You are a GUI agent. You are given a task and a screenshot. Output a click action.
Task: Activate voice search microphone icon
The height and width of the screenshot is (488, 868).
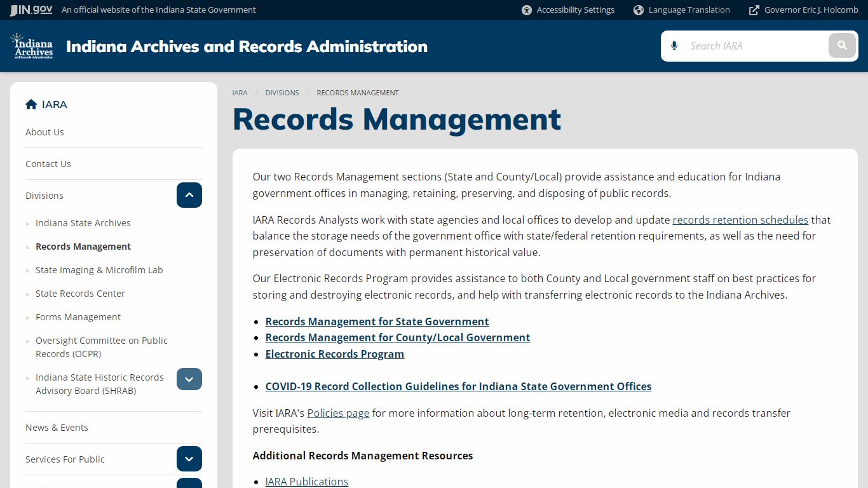coord(674,46)
